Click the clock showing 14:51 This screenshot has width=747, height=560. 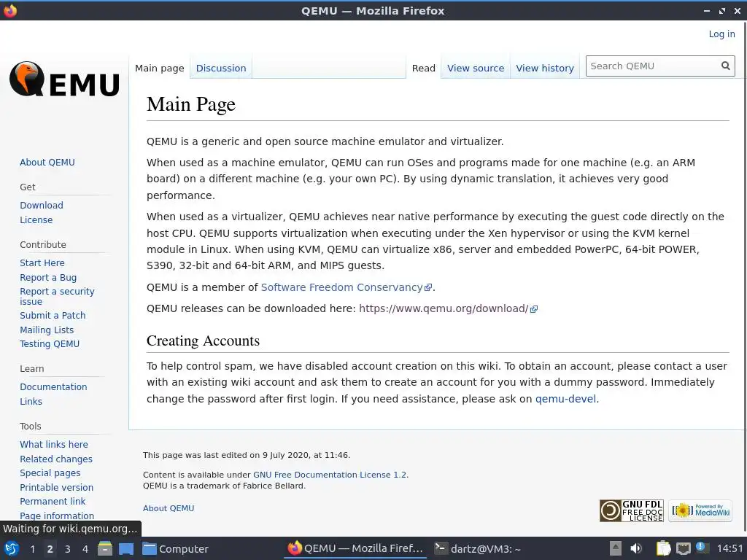[x=729, y=549]
